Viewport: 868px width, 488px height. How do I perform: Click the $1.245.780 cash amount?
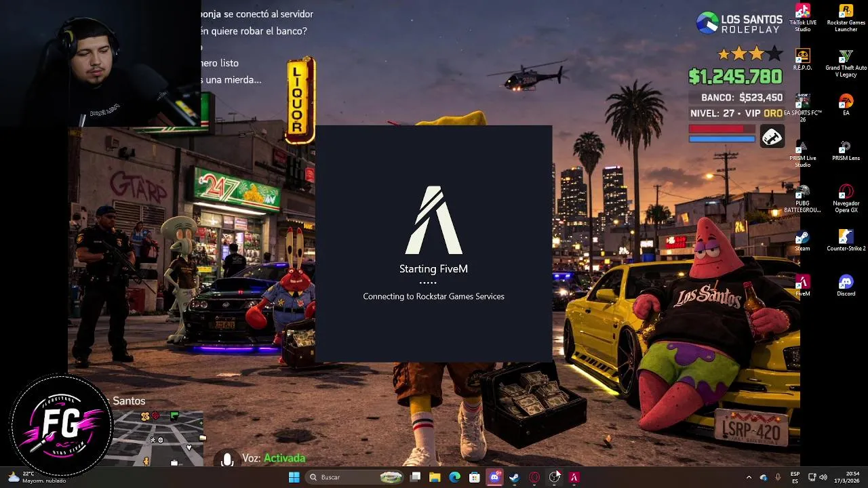(x=736, y=77)
